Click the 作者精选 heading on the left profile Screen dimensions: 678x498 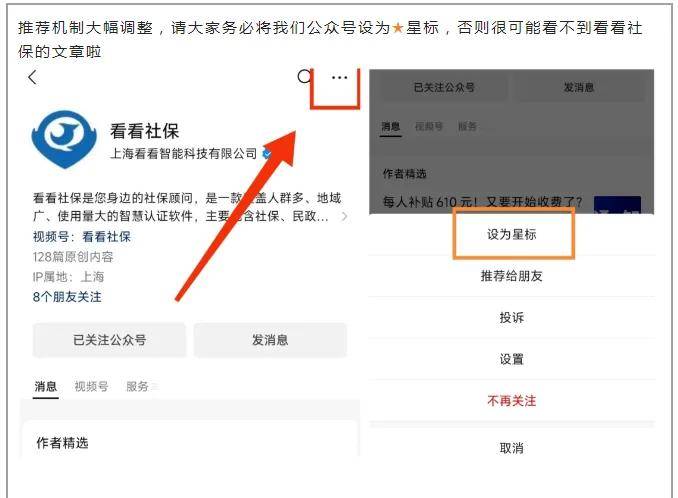click(x=62, y=443)
